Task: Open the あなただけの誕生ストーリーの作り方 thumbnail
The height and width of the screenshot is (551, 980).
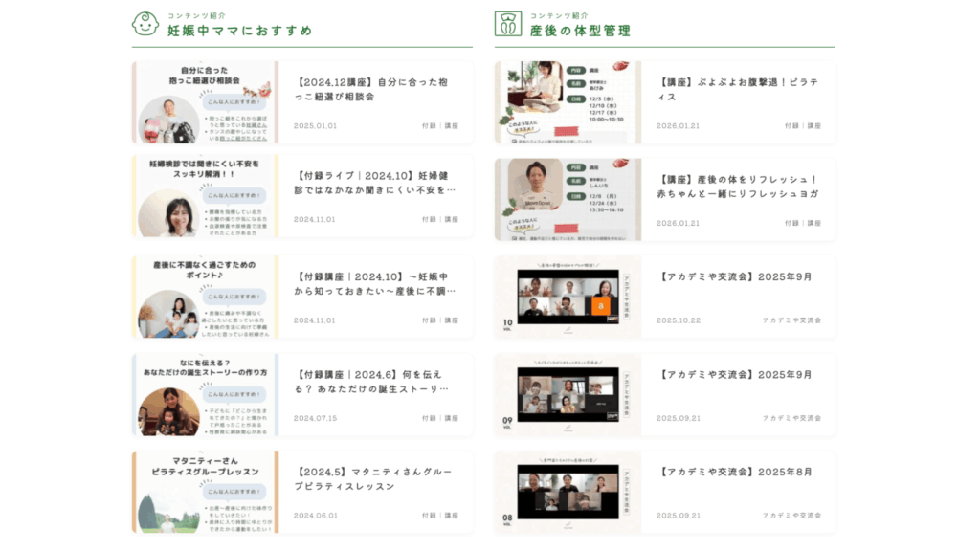Action: click(205, 395)
